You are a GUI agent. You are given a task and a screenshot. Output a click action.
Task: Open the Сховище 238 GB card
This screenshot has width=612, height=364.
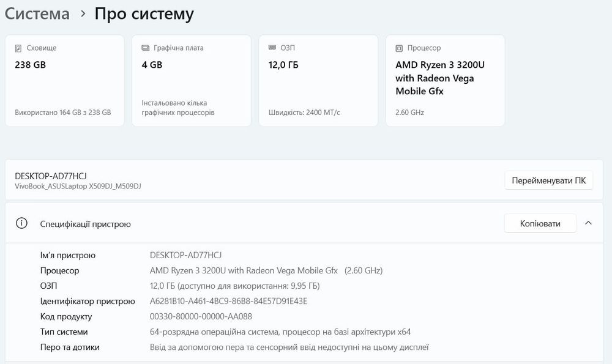[64, 81]
